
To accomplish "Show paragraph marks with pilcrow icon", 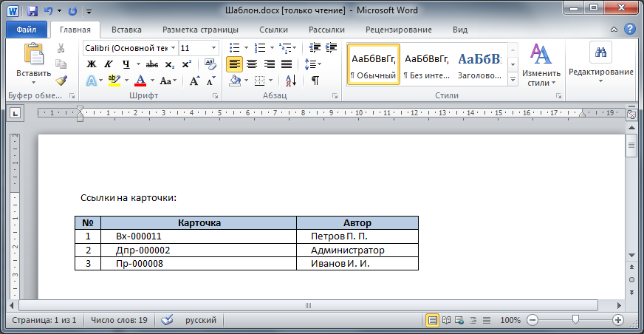I will (x=315, y=81).
